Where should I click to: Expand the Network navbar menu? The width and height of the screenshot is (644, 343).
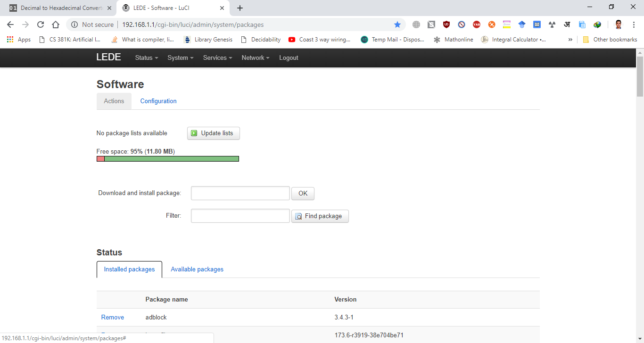(x=256, y=57)
